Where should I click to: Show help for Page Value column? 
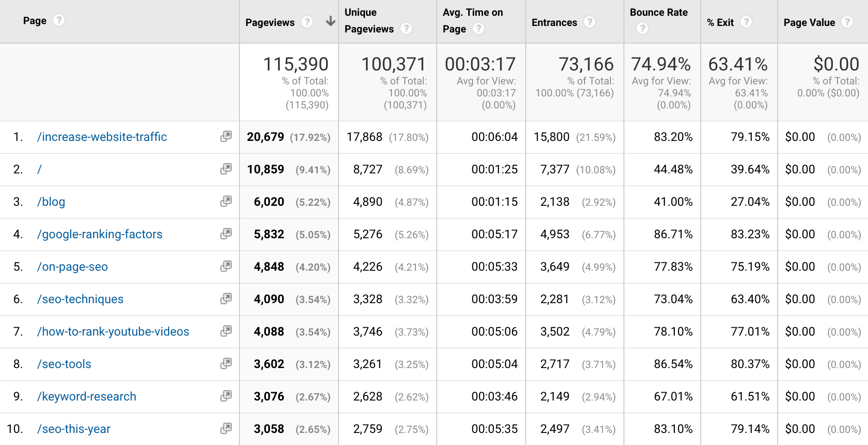coord(847,22)
